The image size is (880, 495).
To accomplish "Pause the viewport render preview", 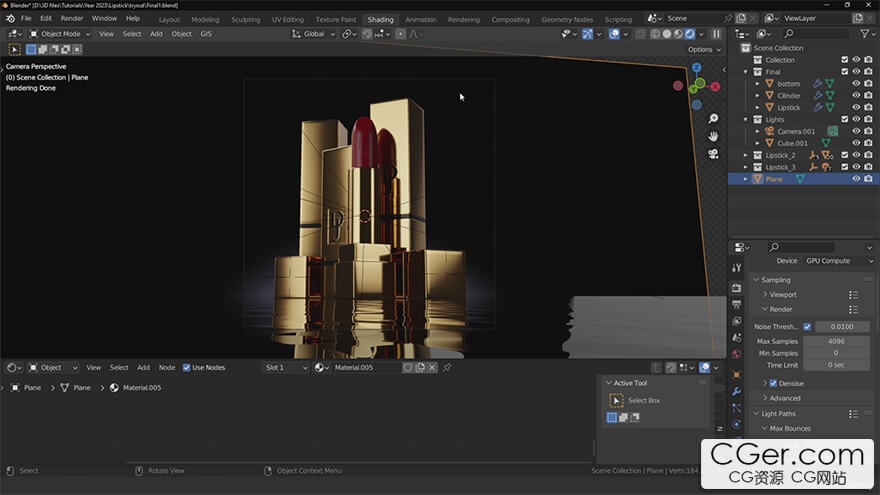I will [716, 34].
